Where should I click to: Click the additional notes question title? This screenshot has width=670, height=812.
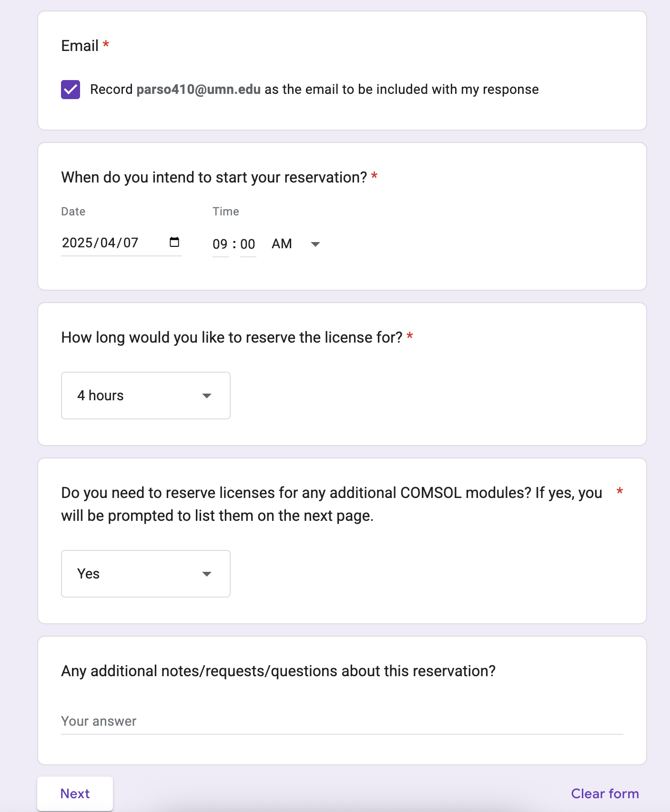278,671
